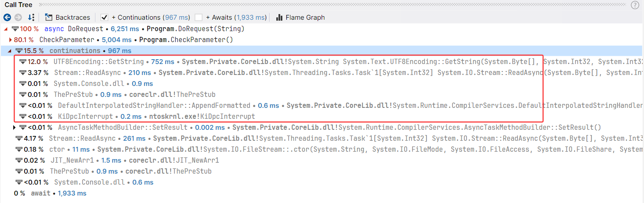Click the forward navigation arrow icon
The image size is (644, 203).
18,18
